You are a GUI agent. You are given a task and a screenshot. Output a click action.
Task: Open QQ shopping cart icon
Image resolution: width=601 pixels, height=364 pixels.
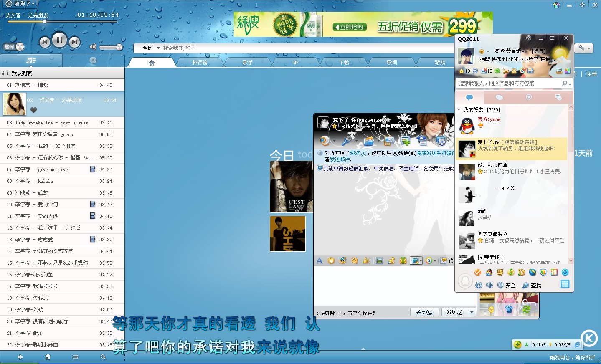506,71
